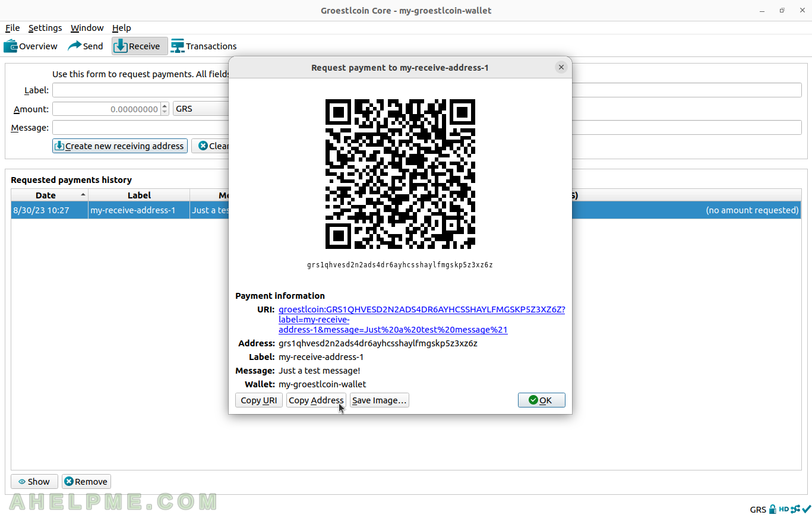Click Create new receiving address
Screen dimensions: 812x518
click(x=120, y=146)
